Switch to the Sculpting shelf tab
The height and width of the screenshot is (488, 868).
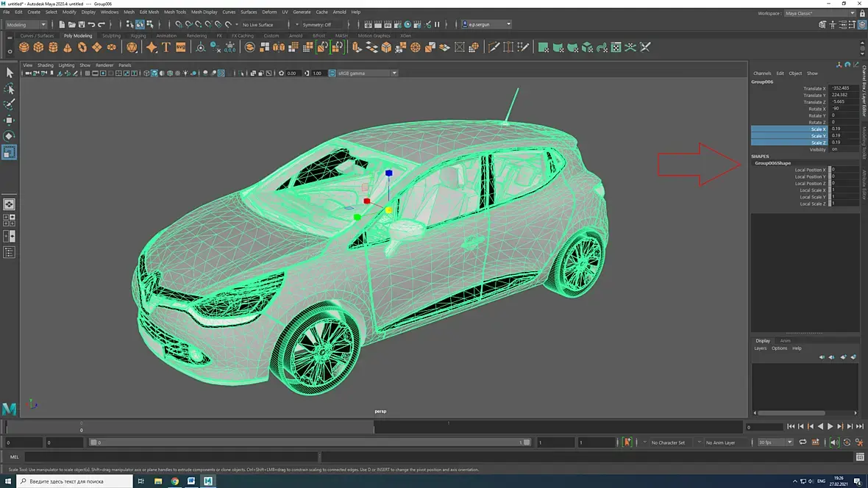click(111, 35)
